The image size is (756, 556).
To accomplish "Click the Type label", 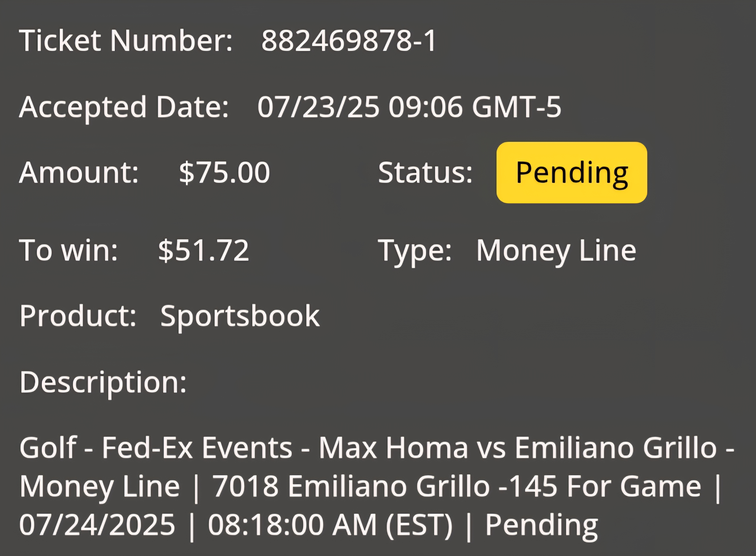I will pos(414,251).
